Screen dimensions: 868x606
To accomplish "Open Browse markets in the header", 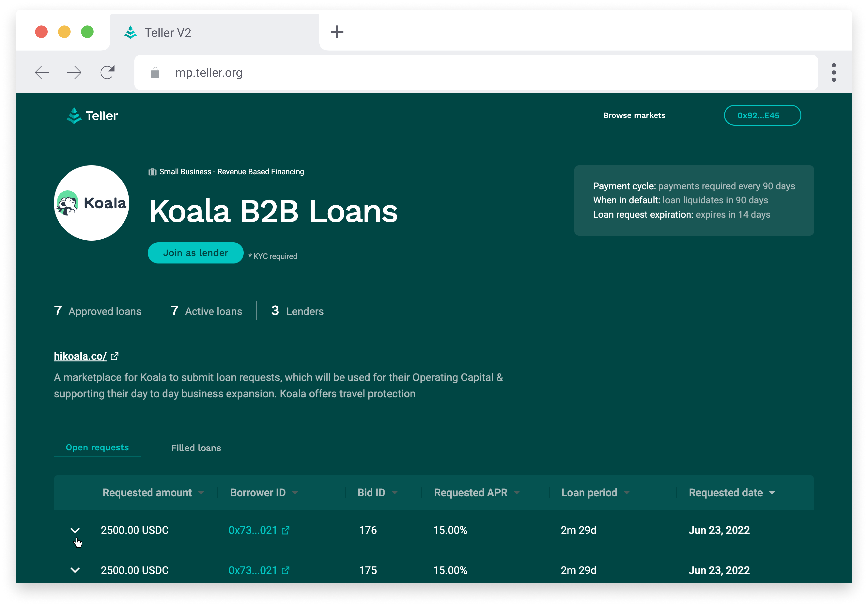I will (x=634, y=115).
